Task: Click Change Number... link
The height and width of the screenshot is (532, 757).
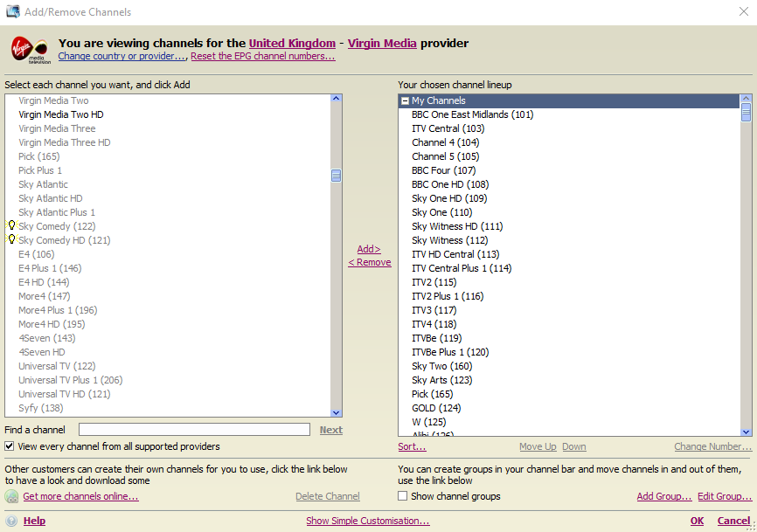Action: [x=713, y=446]
